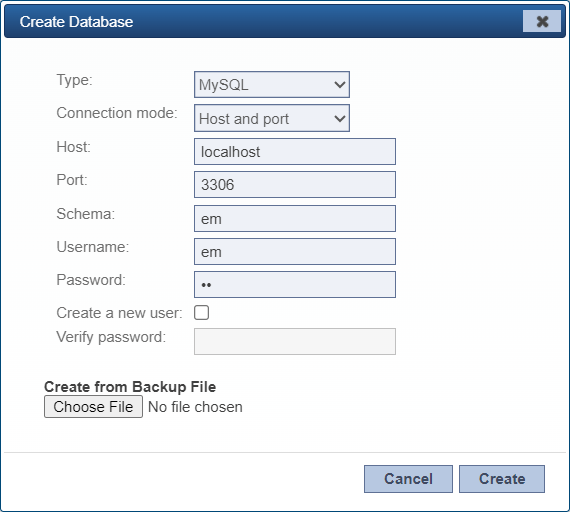Click the Create Database title bar

(x=285, y=21)
